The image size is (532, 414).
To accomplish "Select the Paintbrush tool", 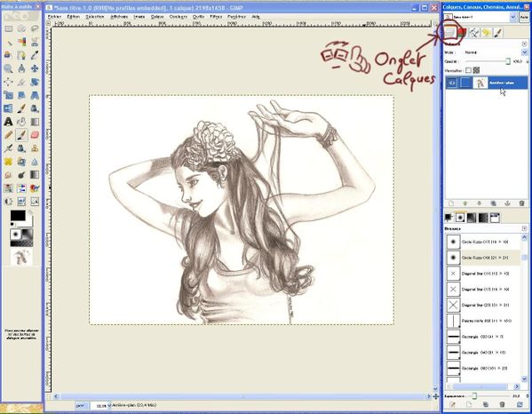I will click(21, 135).
